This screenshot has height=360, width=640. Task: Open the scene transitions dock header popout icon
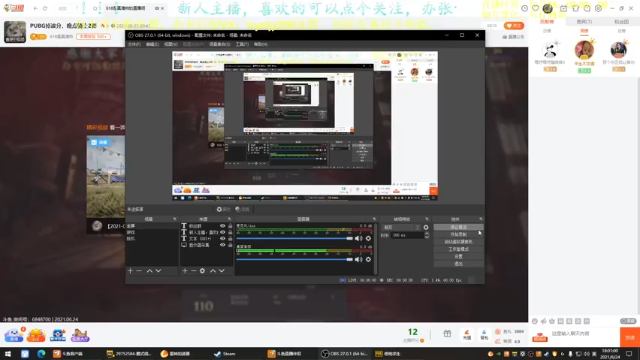coord(427,219)
